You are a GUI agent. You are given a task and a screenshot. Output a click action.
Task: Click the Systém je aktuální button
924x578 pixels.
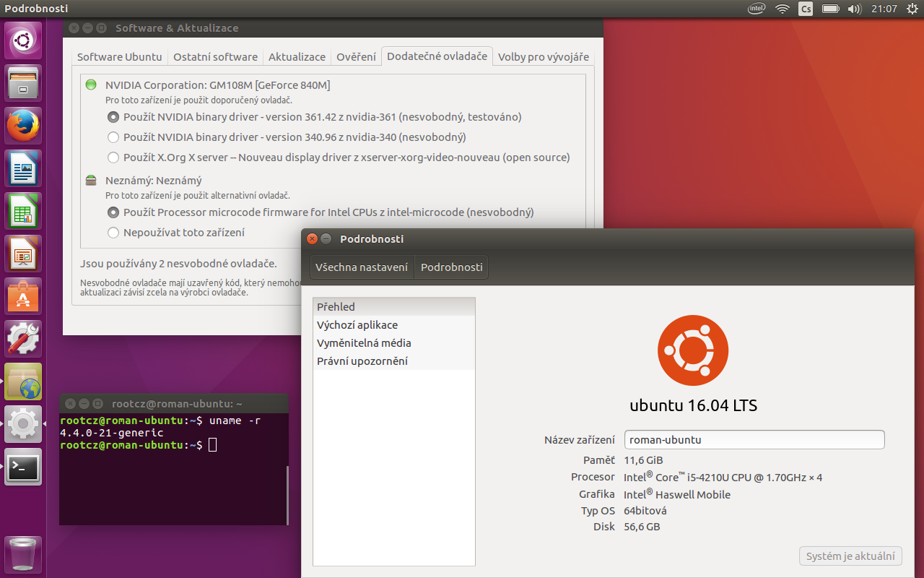[850, 556]
